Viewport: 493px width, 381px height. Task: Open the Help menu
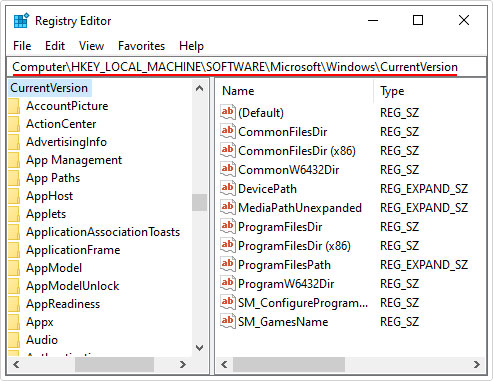pos(191,46)
